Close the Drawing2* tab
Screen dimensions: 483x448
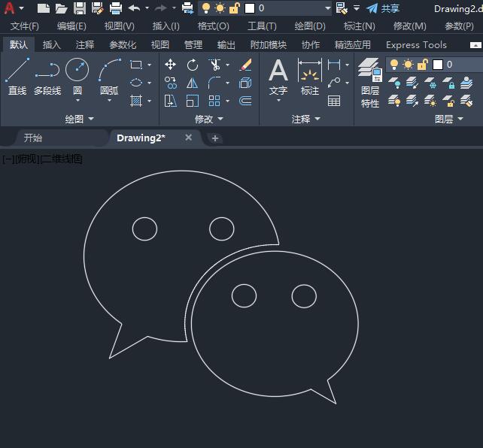click(x=189, y=138)
